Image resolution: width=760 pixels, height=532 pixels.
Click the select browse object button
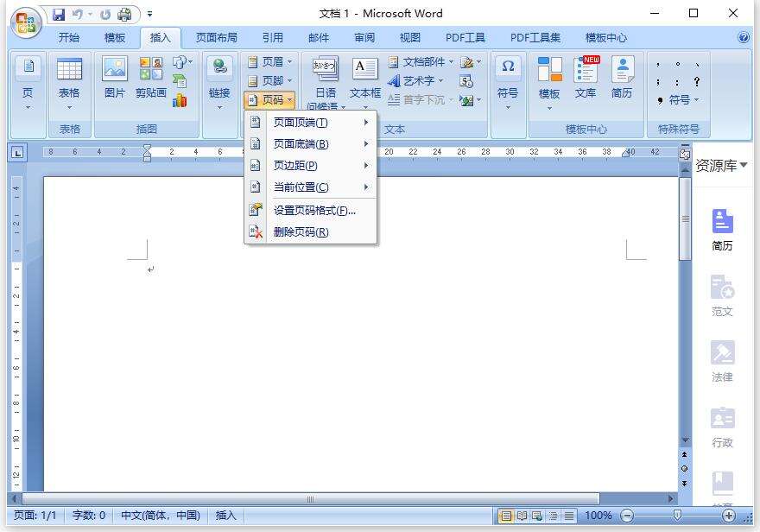click(x=684, y=469)
